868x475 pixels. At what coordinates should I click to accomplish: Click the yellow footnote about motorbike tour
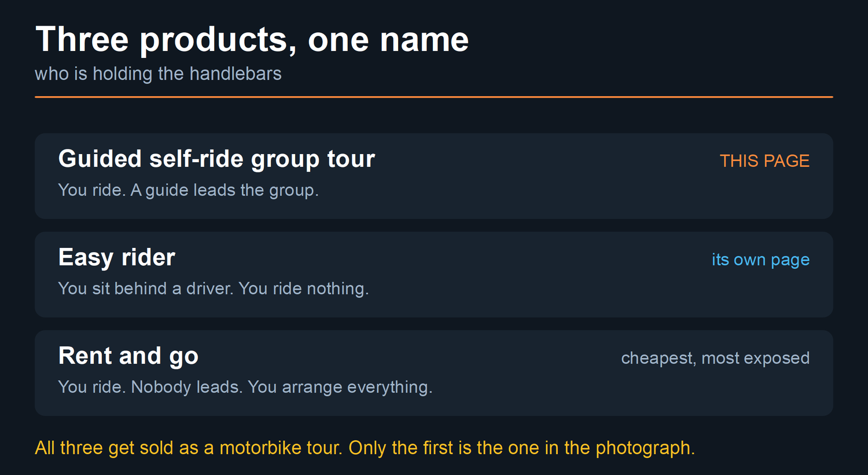click(x=365, y=448)
